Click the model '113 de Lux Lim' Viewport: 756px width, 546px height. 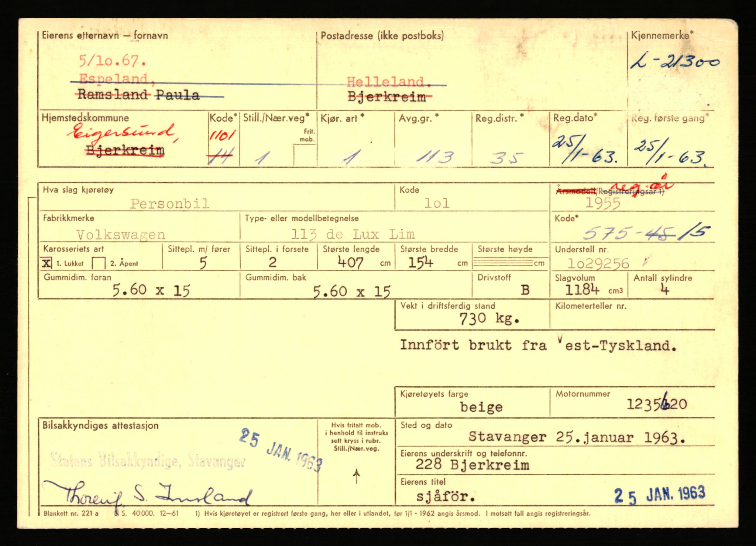point(353,234)
